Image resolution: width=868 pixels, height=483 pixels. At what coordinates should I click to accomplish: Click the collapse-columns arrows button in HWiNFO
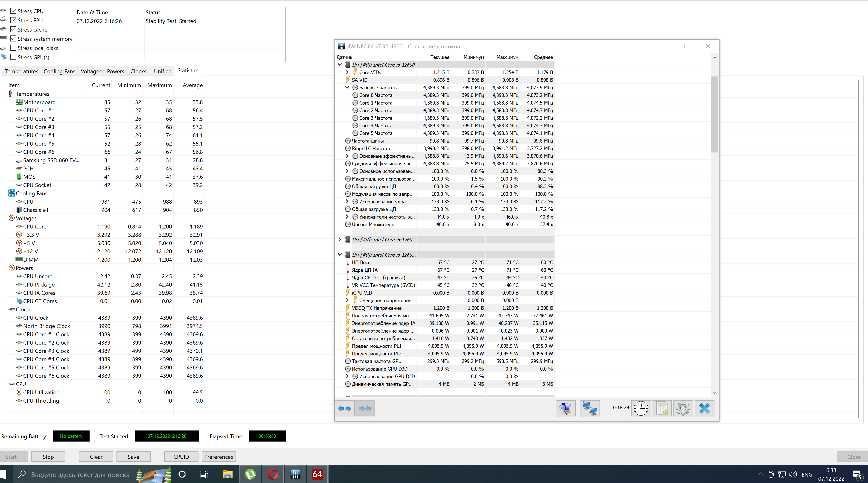pos(365,409)
